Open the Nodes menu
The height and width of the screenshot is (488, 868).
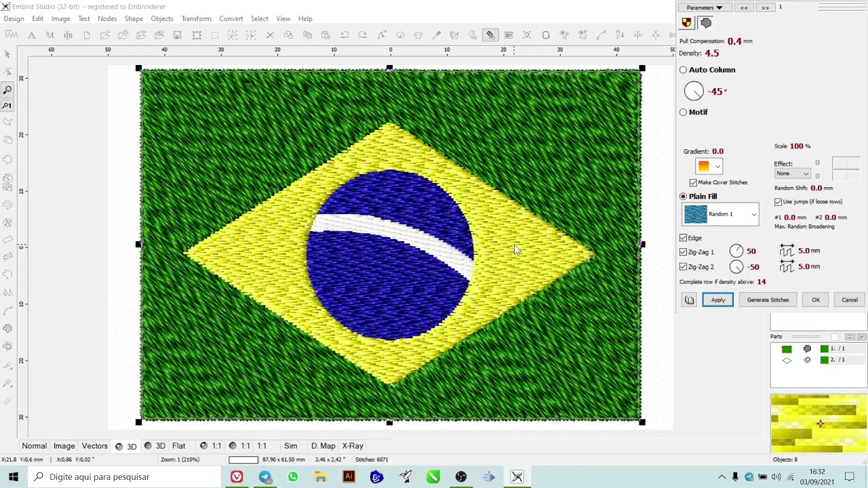107,18
